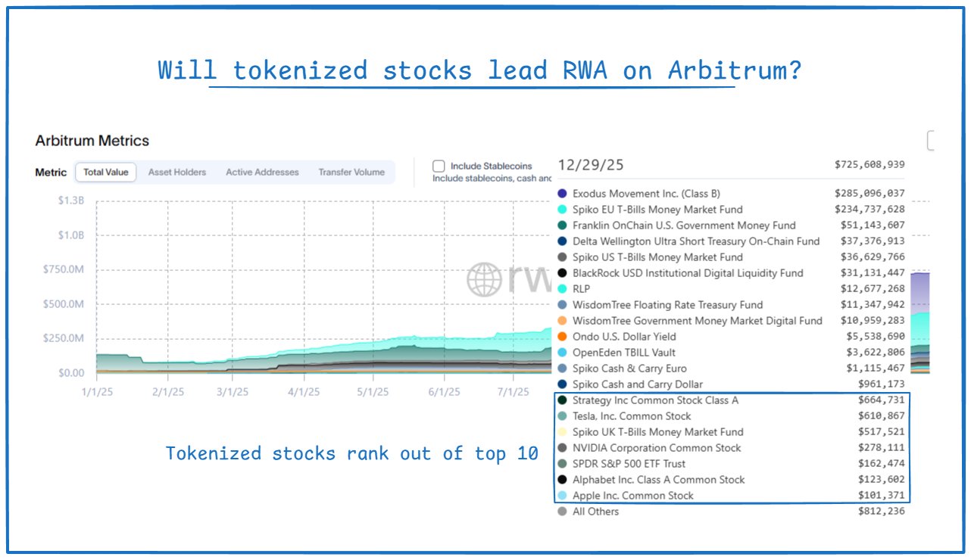Select the All Others legend color dot

click(x=561, y=512)
